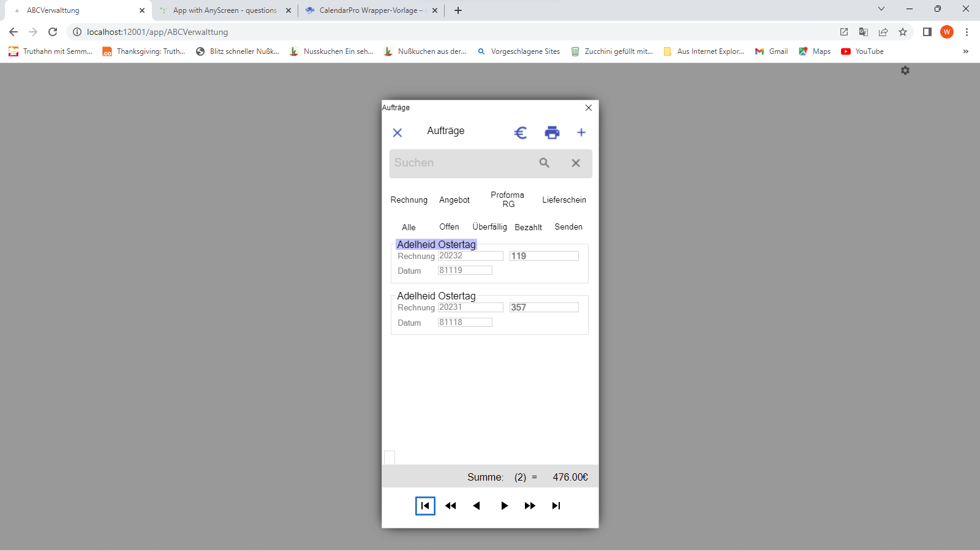Toggle the small checkbox above Summe bar
This screenshot has width=980, height=551.
pos(390,457)
